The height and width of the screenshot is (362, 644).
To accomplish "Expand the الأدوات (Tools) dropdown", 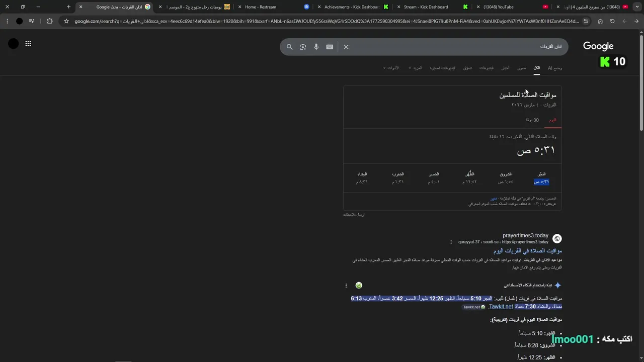I will pyautogui.click(x=391, y=68).
